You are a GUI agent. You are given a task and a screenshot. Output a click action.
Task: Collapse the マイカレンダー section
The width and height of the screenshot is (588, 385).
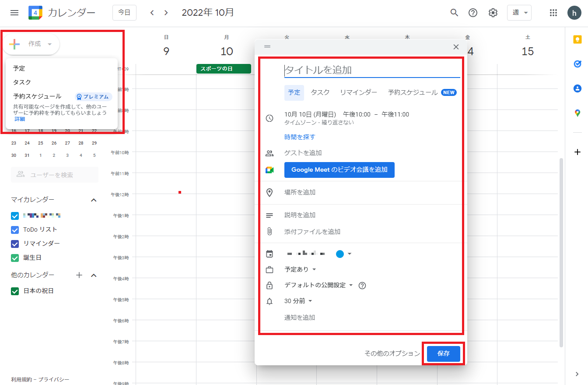[93, 200]
